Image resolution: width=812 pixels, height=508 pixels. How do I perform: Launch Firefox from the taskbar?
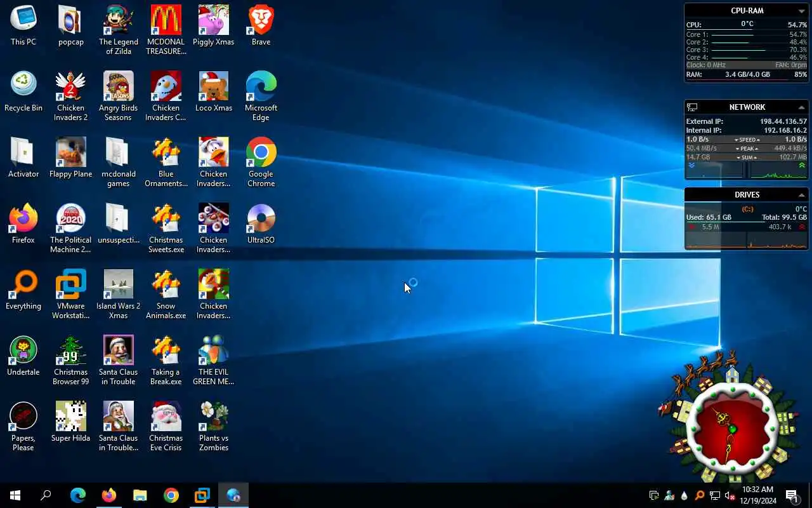tap(109, 495)
